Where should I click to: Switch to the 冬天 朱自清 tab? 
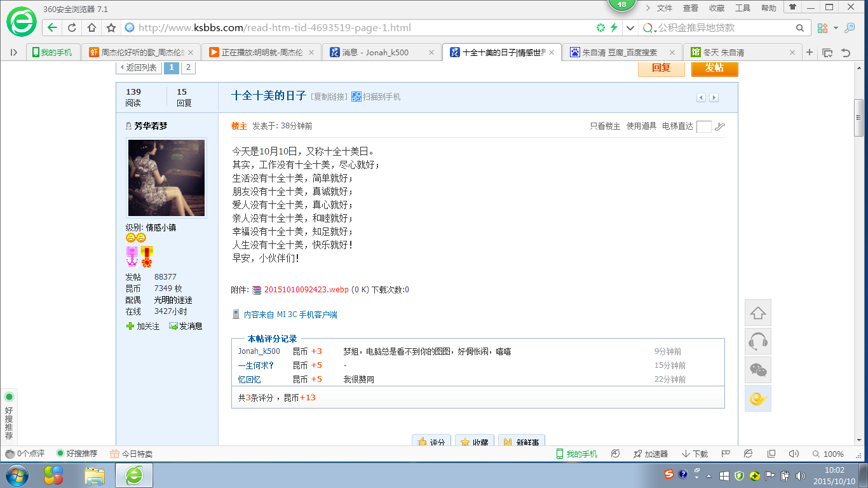tap(742, 53)
